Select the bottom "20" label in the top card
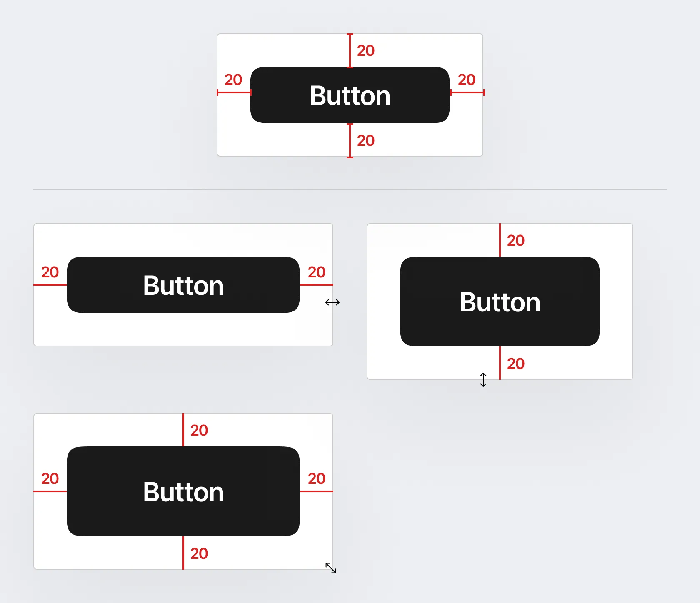 click(x=366, y=141)
